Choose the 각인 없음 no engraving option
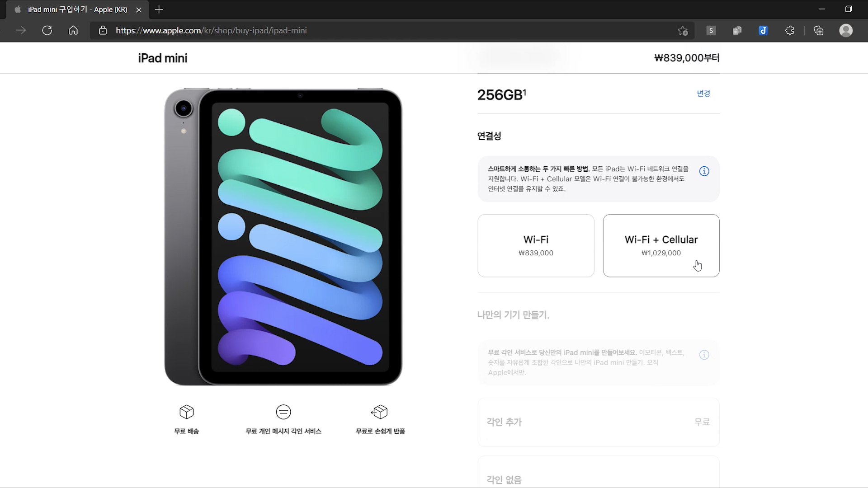This screenshot has height=488, width=868. (598, 474)
